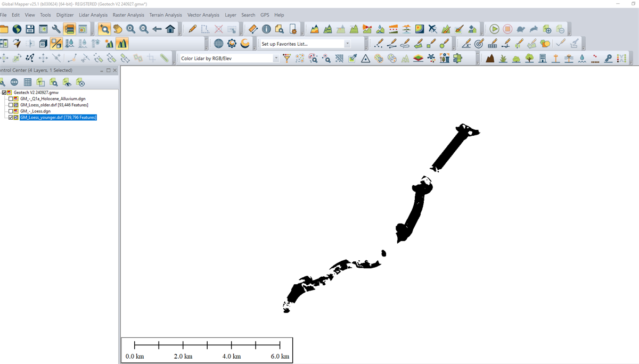Check the GM_-_Q1a_Holocene_Alluvium.dgn layer box
This screenshot has height=364, width=639.
coord(11,99)
